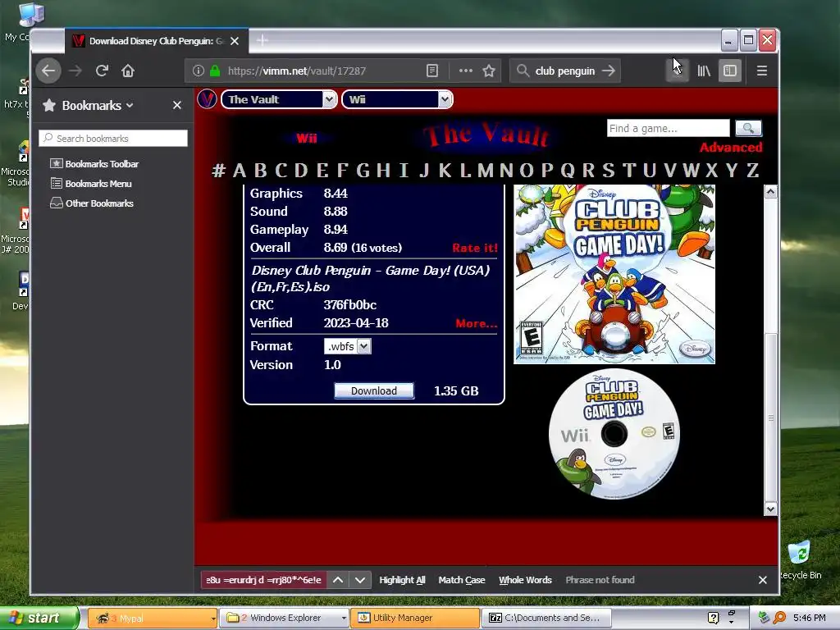Browse games starting with letter M

486,171
